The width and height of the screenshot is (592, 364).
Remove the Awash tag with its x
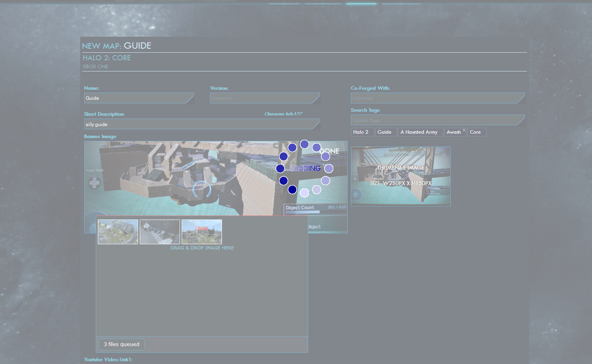(x=464, y=130)
